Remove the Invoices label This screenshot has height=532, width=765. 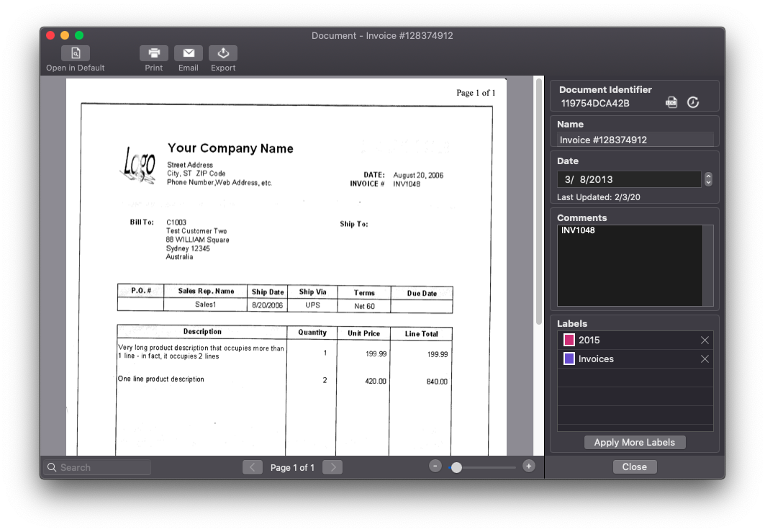click(705, 359)
